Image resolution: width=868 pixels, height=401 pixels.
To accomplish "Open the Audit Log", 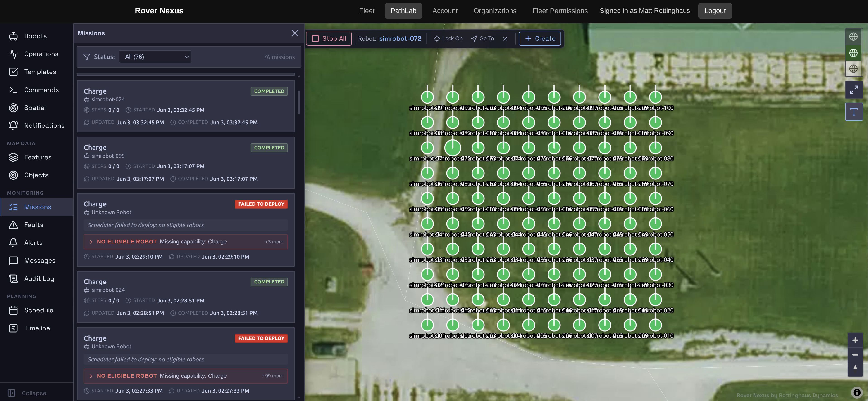I will pyautogui.click(x=36, y=278).
